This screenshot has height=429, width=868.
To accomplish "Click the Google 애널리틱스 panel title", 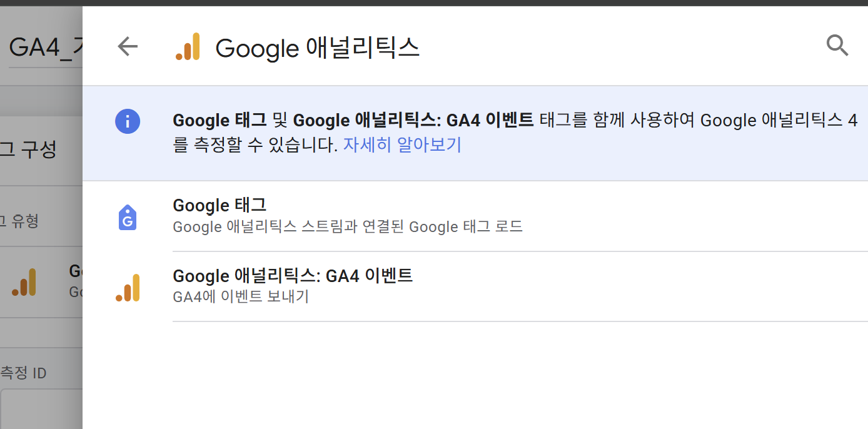I will pyautogui.click(x=317, y=48).
